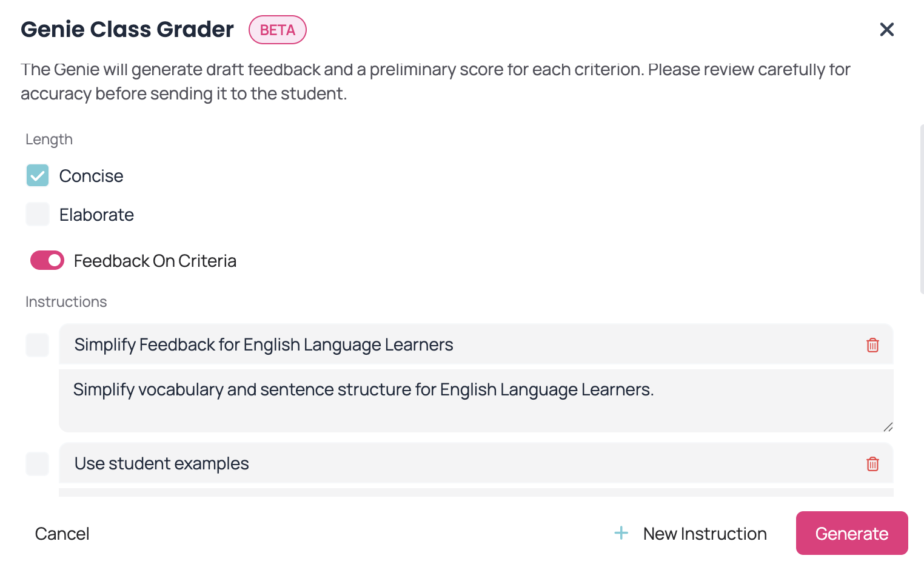Click the plus icon for New Instruction

tap(621, 533)
